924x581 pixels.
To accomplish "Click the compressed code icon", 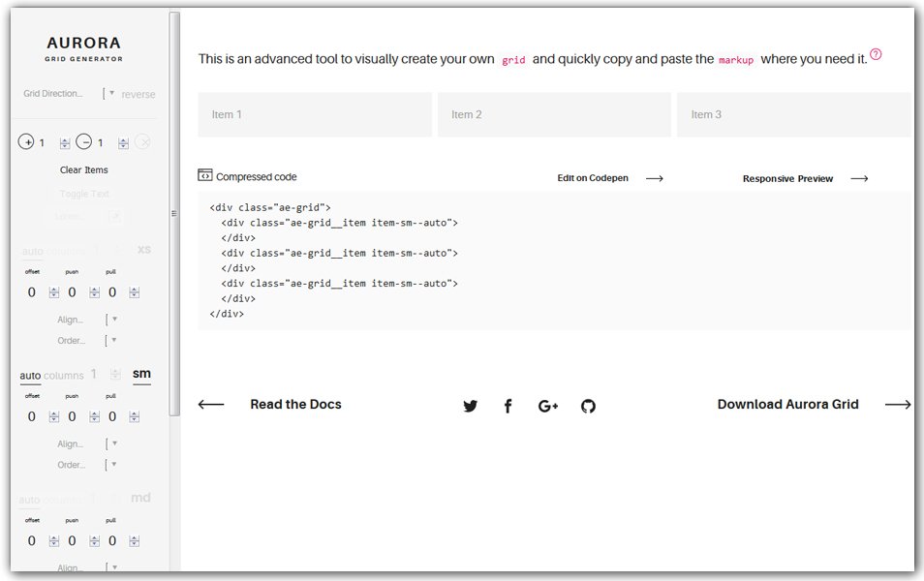I will [204, 175].
